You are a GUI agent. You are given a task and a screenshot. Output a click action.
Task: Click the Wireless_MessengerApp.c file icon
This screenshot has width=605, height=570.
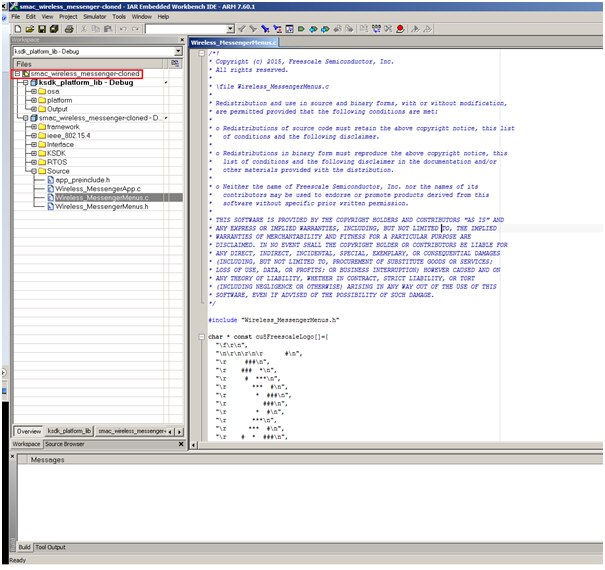(50, 188)
